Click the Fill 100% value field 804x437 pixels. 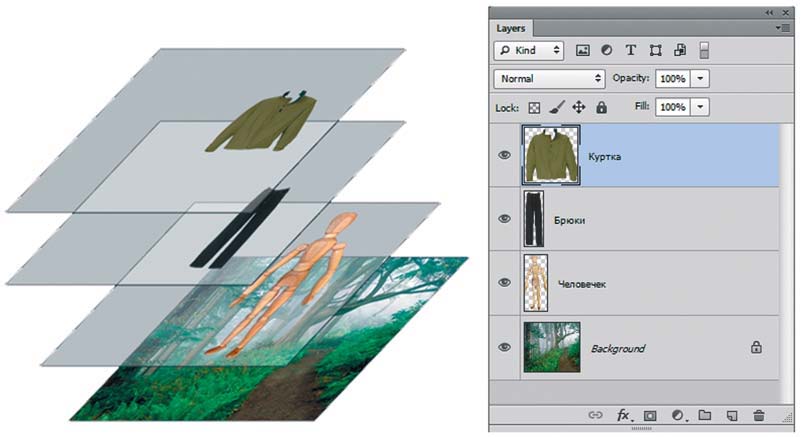[x=672, y=107]
